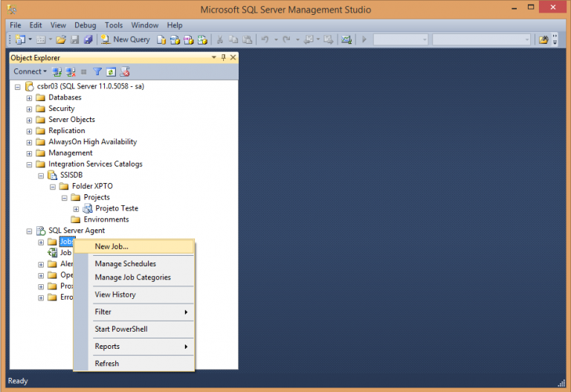This screenshot has height=392, width=571.
Task: Click the Cut scissors icon
Action: tap(219, 39)
